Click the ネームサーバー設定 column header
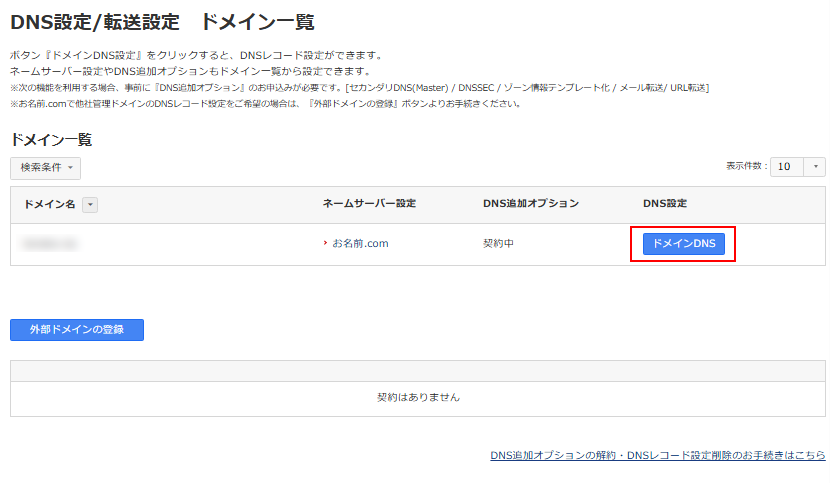This screenshot has width=830, height=483. (x=369, y=204)
